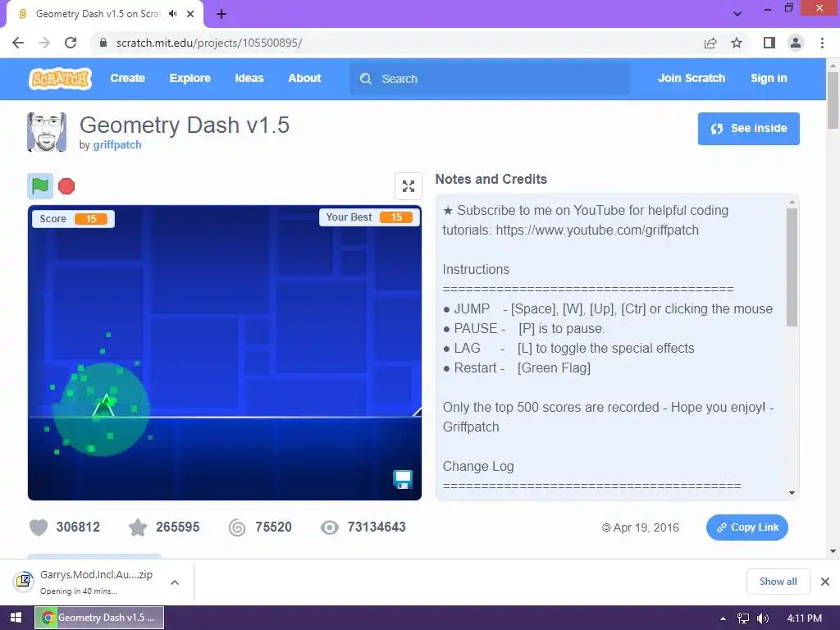This screenshot has height=630, width=840.
Task: Mute the tab via the speaker icon
Action: click(172, 14)
